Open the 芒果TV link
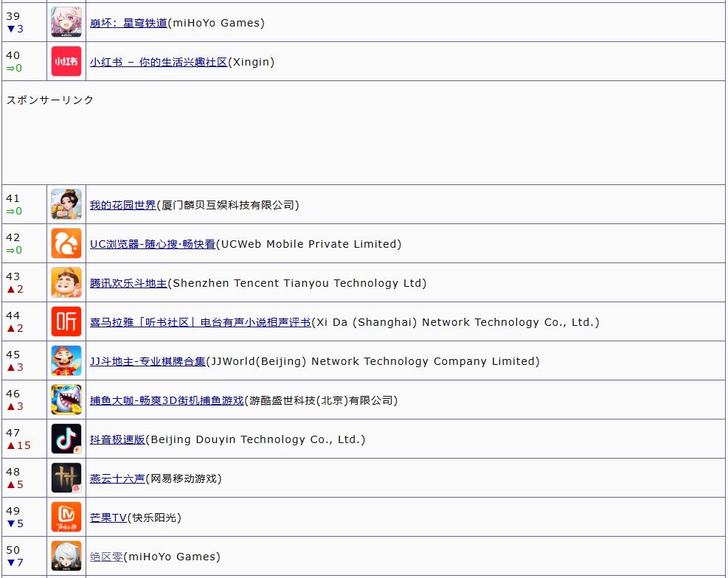The width and height of the screenshot is (728, 578). point(108,518)
